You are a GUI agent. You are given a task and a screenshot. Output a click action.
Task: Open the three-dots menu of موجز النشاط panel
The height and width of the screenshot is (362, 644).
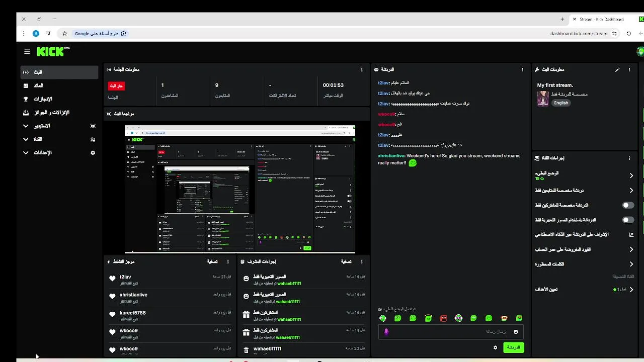point(228,262)
